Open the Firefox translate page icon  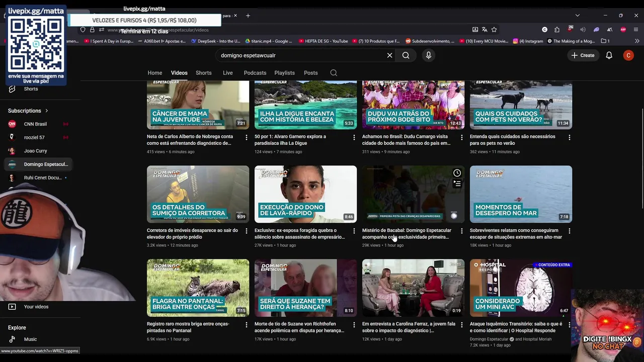click(485, 30)
